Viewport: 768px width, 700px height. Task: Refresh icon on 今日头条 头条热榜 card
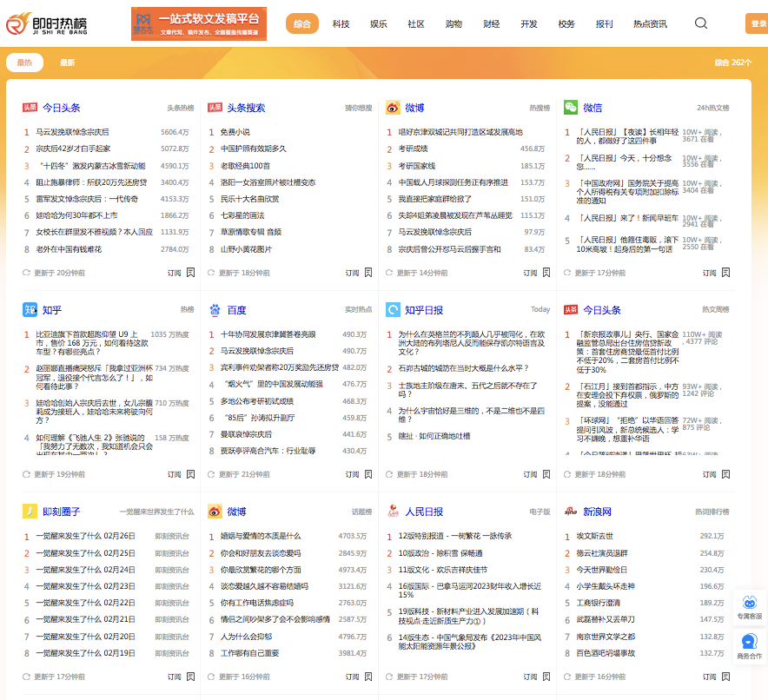(26, 273)
